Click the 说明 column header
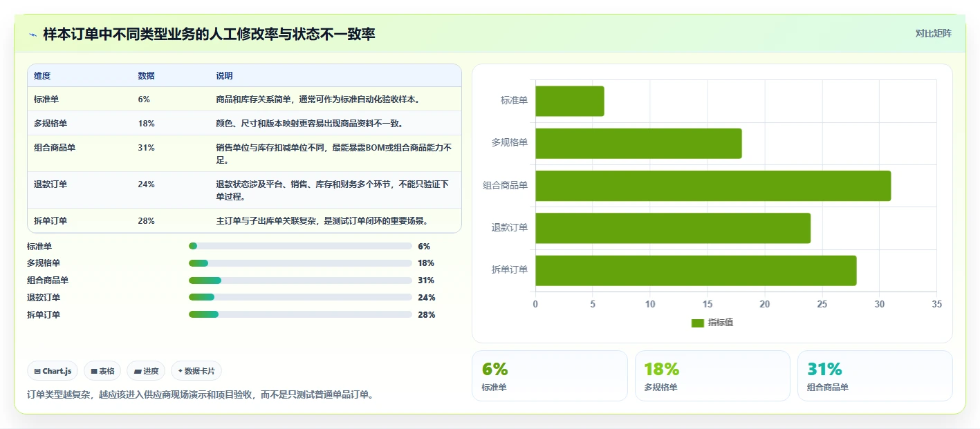Screen dimensions: 980x429 pyautogui.click(x=225, y=76)
